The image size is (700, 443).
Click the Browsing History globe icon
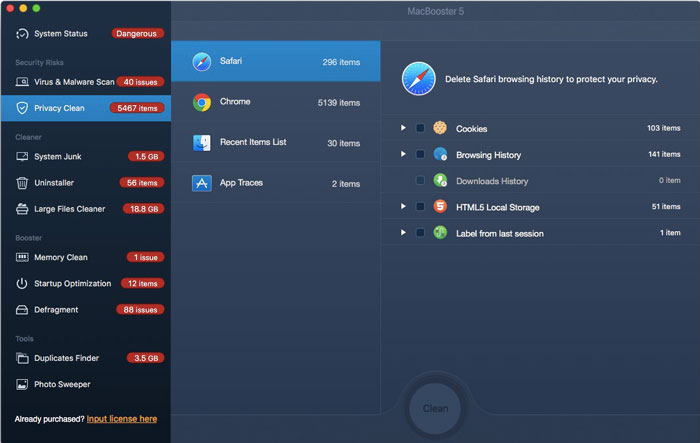click(x=440, y=154)
